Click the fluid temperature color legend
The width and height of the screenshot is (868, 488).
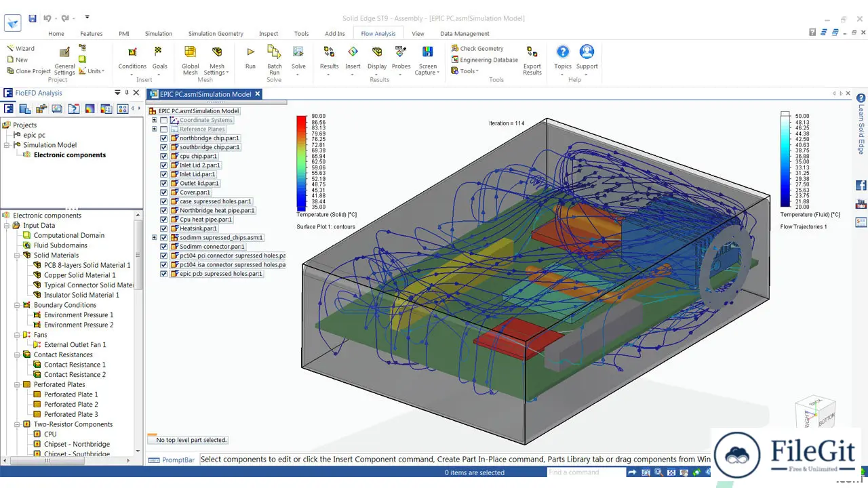point(785,159)
